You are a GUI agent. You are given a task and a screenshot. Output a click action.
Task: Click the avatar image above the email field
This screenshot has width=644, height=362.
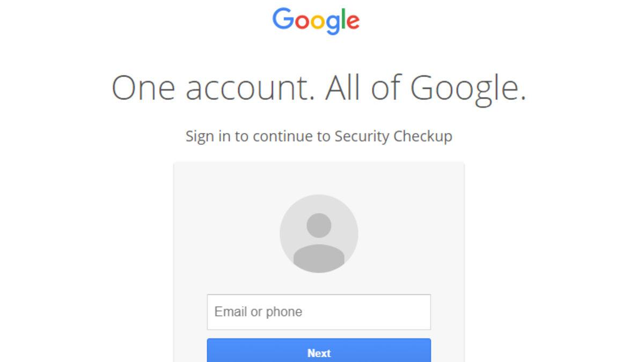(x=319, y=233)
